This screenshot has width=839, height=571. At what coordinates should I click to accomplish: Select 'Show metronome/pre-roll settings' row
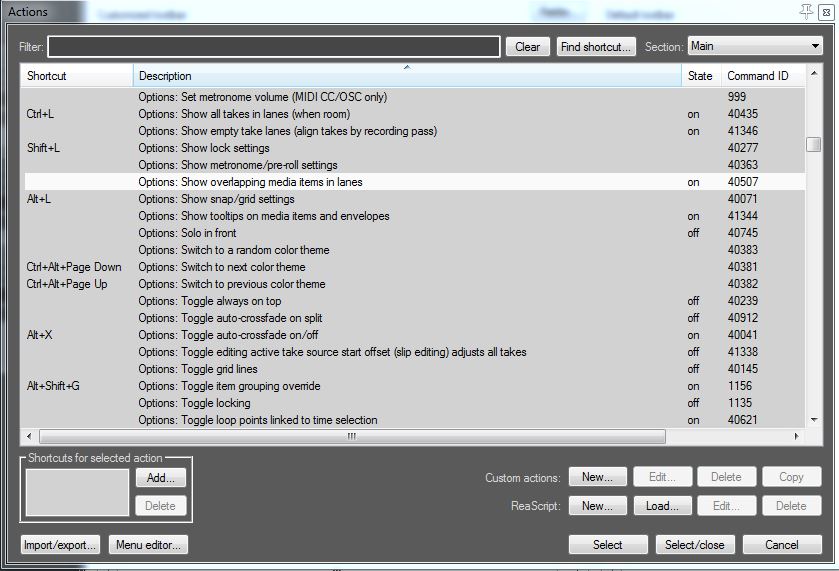415,165
